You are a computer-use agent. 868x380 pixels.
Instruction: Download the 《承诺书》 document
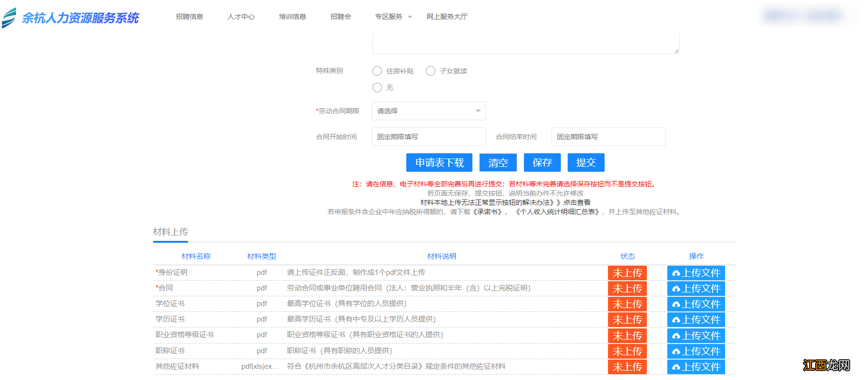pyautogui.click(x=487, y=212)
